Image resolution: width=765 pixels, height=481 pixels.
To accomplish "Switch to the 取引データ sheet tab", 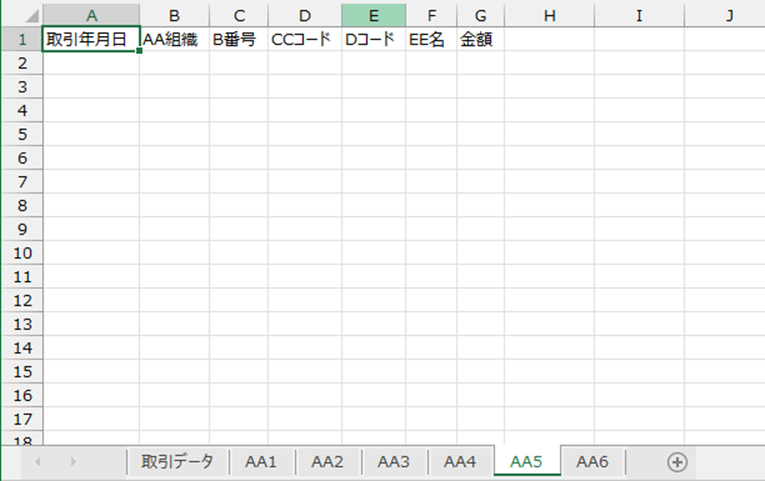I will point(177,462).
